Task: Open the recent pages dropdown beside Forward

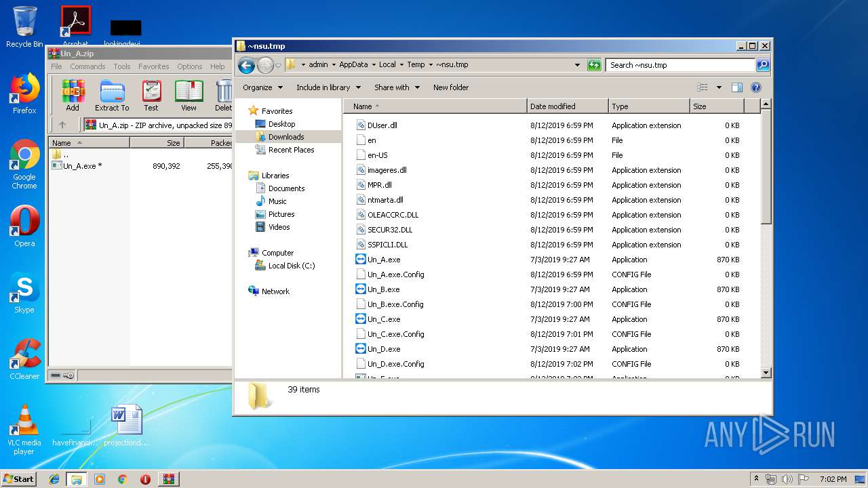Action: (x=278, y=66)
